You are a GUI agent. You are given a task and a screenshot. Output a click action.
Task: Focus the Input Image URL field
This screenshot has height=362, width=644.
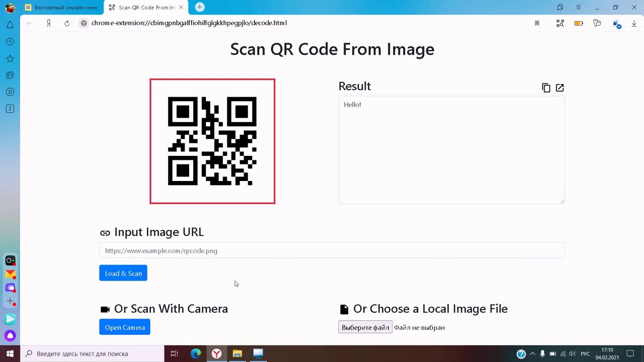click(332, 250)
